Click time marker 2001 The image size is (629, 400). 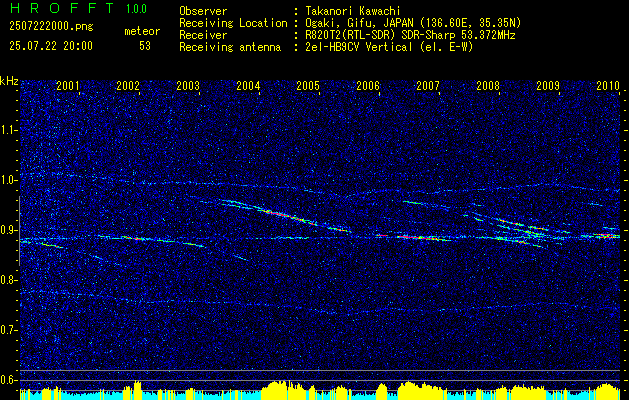(68, 85)
